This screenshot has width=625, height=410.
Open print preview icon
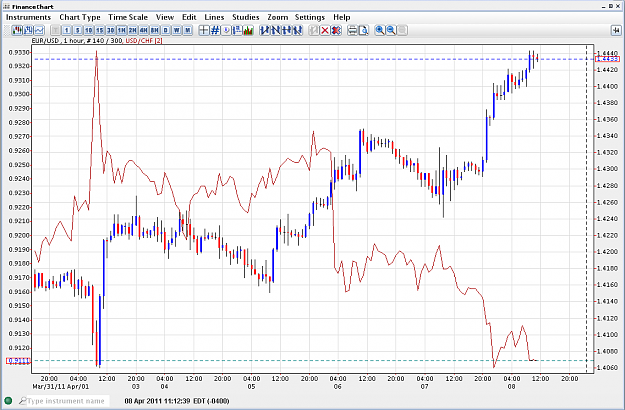pyautogui.click(x=364, y=30)
